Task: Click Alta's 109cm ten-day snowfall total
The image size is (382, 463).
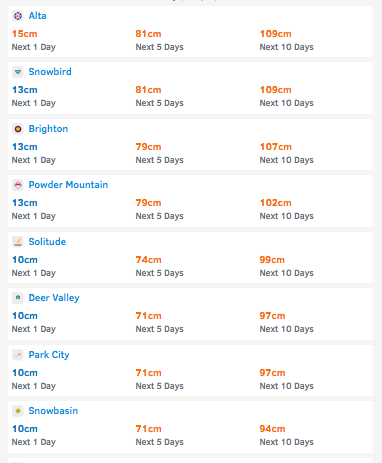Action: (x=276, y=34)
